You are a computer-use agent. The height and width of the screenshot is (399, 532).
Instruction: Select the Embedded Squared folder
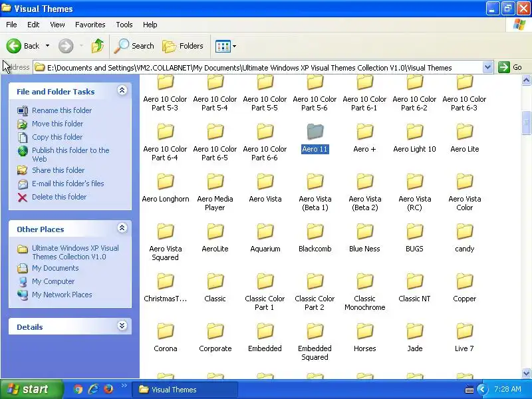(315, 342)
